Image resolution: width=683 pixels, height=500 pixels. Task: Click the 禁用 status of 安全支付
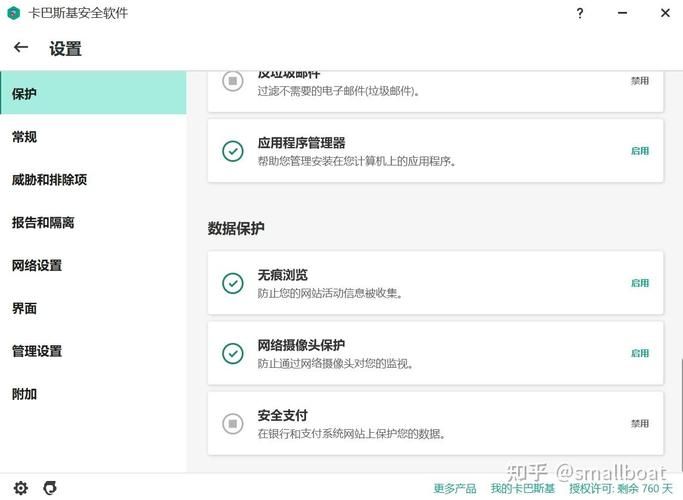pyautogui.click(x=640, y=423)
